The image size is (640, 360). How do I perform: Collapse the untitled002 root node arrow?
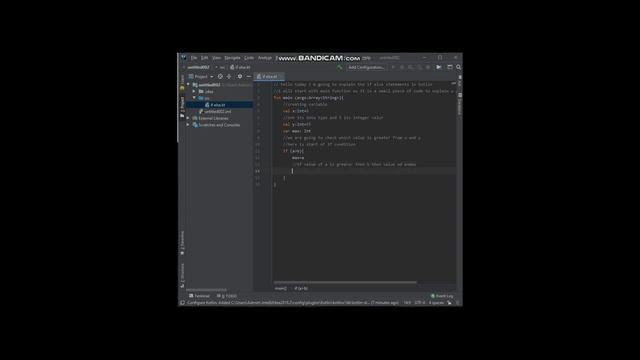[x=189, y=84]
